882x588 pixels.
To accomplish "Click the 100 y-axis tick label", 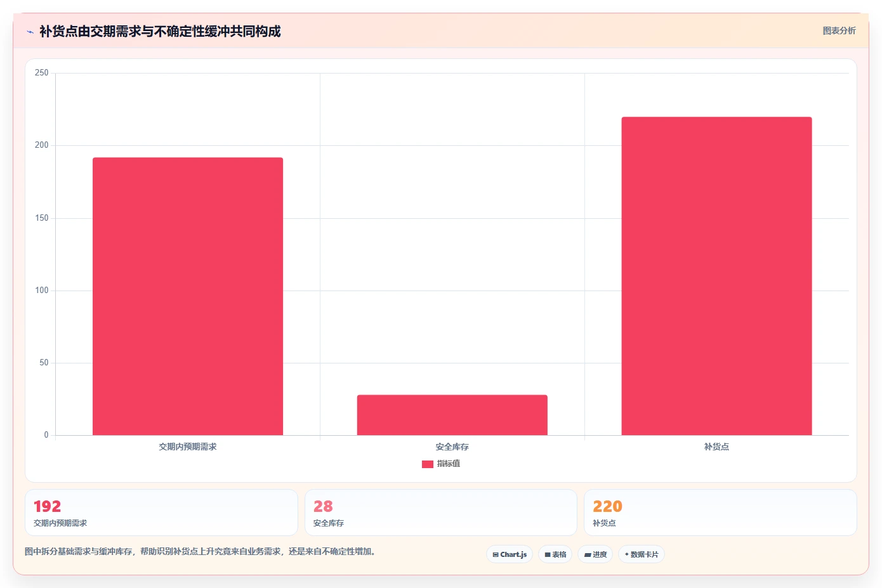I will click(42, 291).
